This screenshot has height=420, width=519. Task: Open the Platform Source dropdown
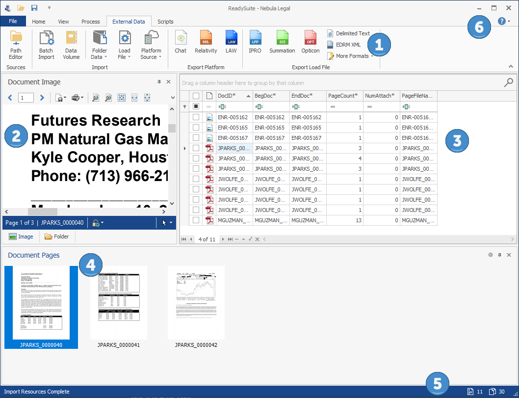[x=151, y=45]
